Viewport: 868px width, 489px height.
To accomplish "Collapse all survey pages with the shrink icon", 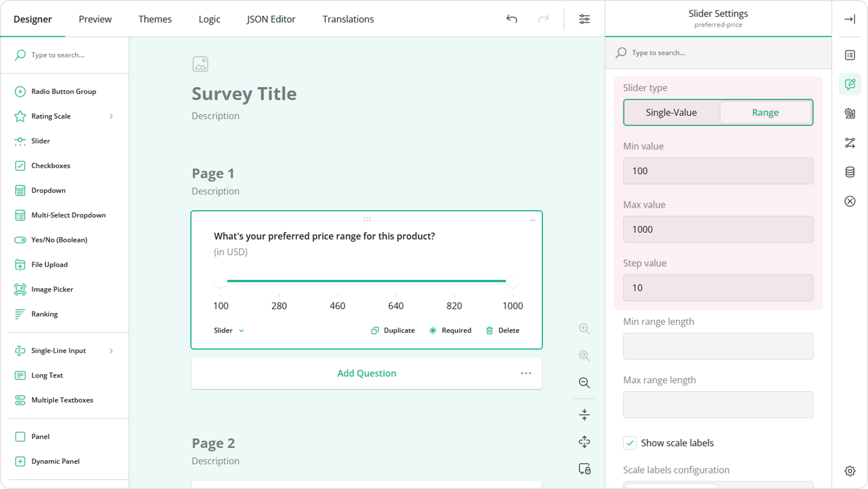I will pos(584,414).
